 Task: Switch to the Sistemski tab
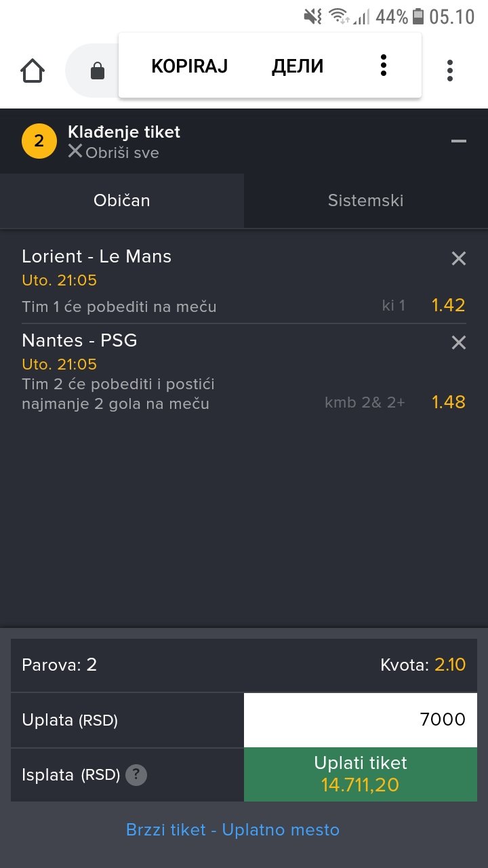coord(365,201)
